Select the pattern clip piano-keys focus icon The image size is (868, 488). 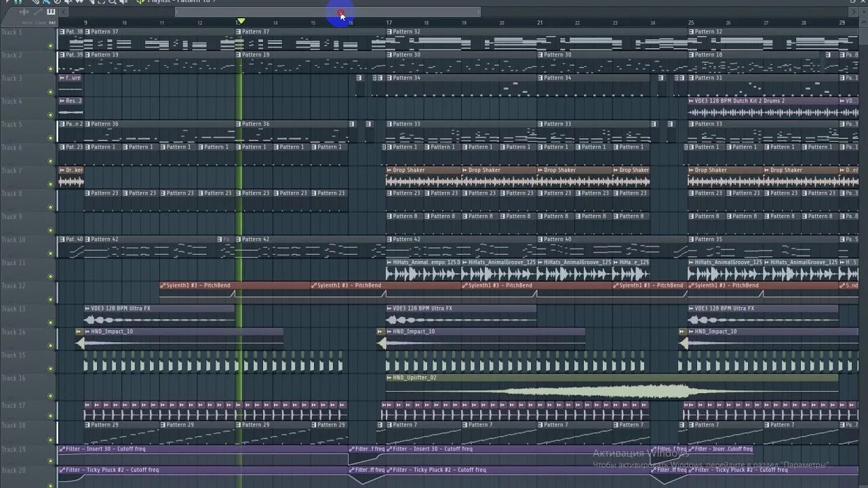(x=51, y=12)
